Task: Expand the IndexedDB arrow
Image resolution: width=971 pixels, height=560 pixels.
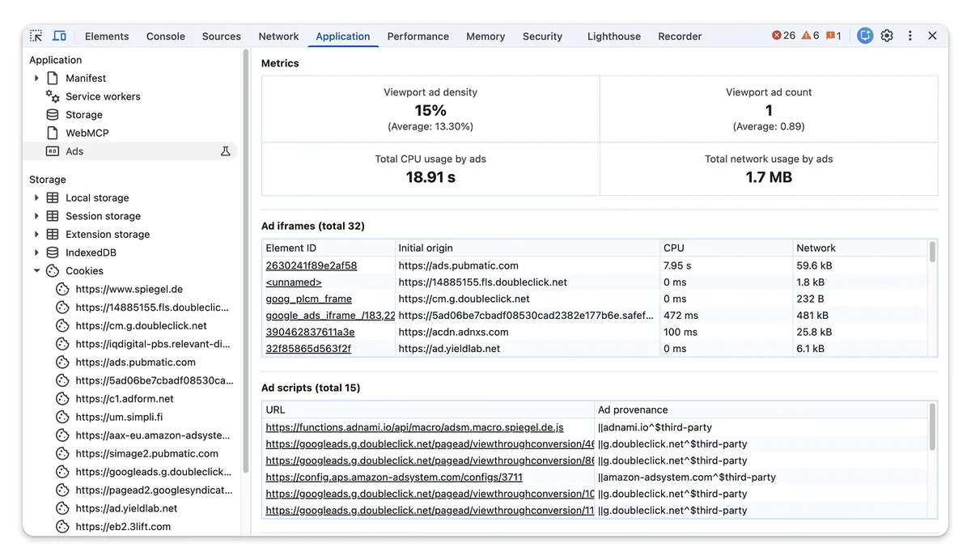Action: [36, 252]
